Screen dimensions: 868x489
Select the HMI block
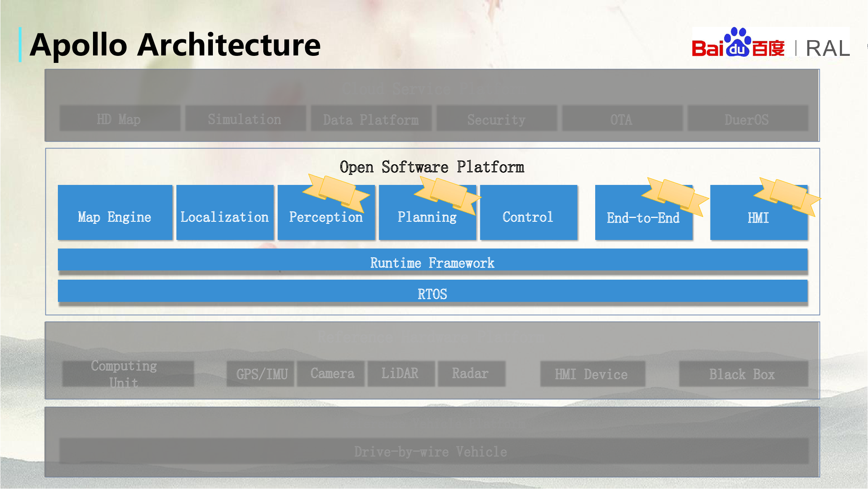click(759, 212)
